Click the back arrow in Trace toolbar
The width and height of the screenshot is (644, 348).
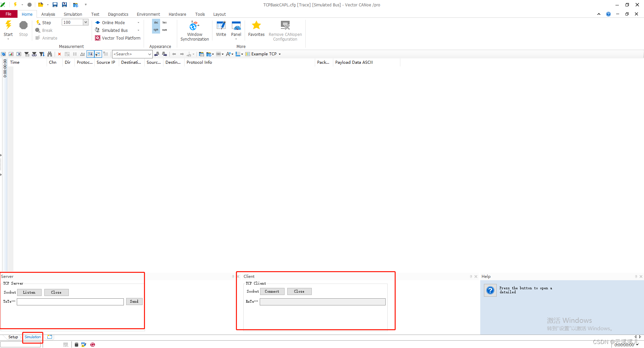coord(174,54)
